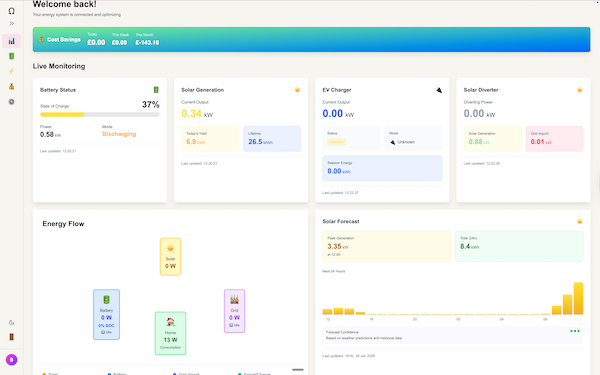Click the Battery Status card title
The height and width of the screenshot is (375, 600).
click(x=58, y=90)
